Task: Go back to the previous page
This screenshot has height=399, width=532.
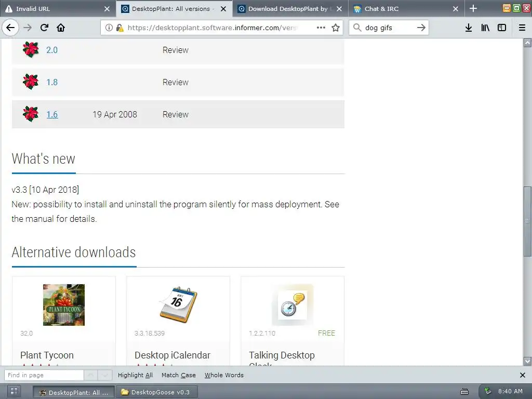Action: click(x=10, y=28)
